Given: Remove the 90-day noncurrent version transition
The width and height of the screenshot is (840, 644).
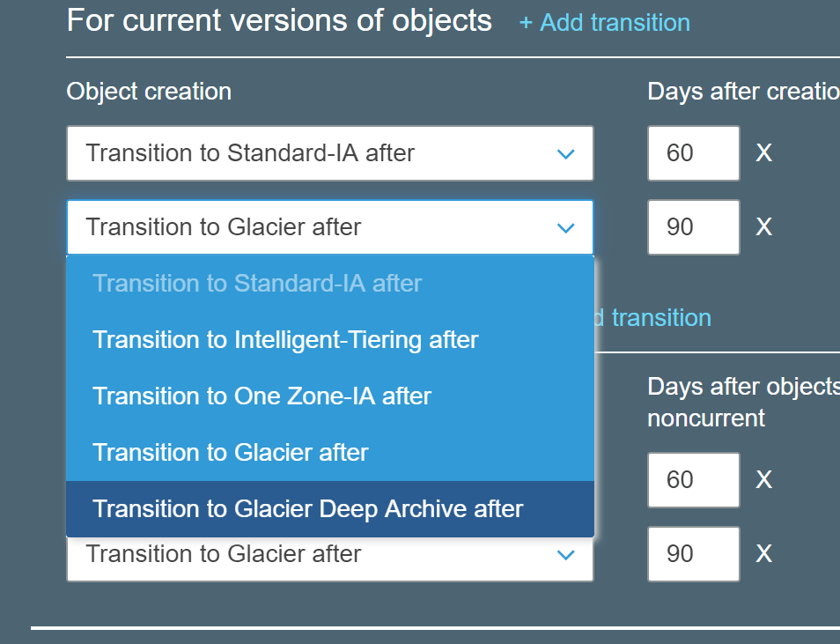Looking at the screenshot, I should click(x=763, y=553).
